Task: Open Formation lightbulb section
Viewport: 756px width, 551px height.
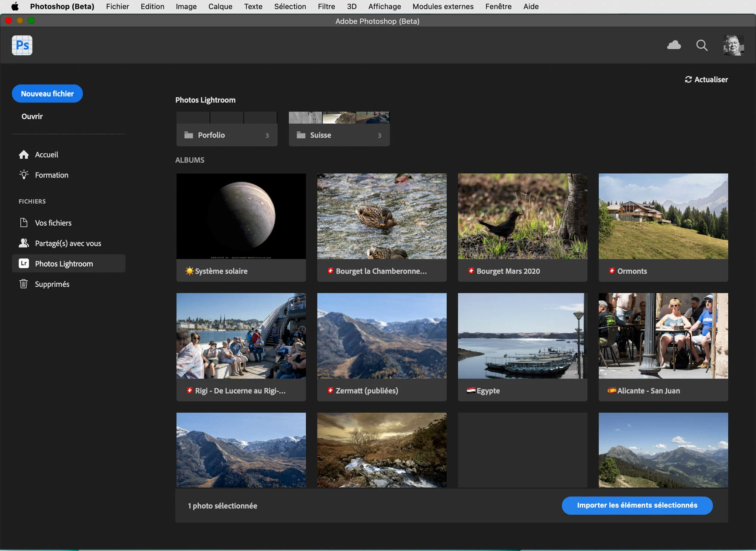Action: tap(51, 175)
